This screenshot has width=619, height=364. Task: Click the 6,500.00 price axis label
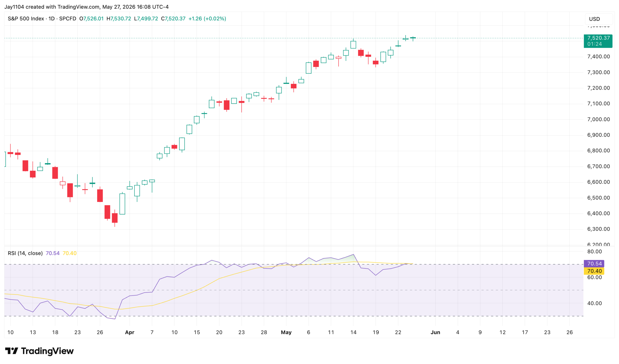click(598, 198)
